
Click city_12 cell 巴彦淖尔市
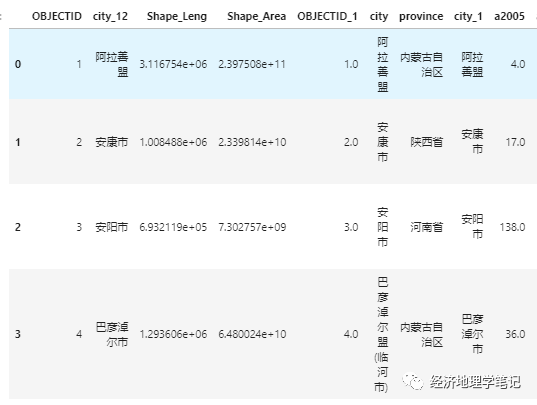[x=112, y=334]
